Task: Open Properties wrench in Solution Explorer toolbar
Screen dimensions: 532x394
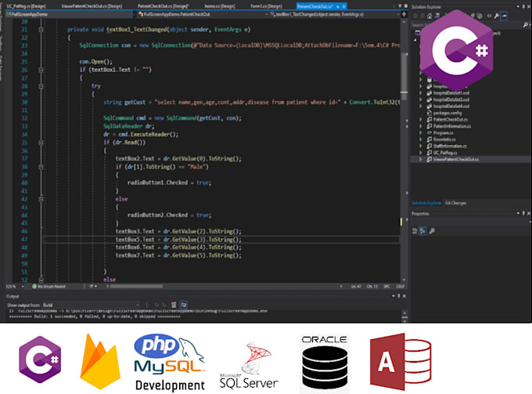Action: pyautogui.click(x=497, y=16)
